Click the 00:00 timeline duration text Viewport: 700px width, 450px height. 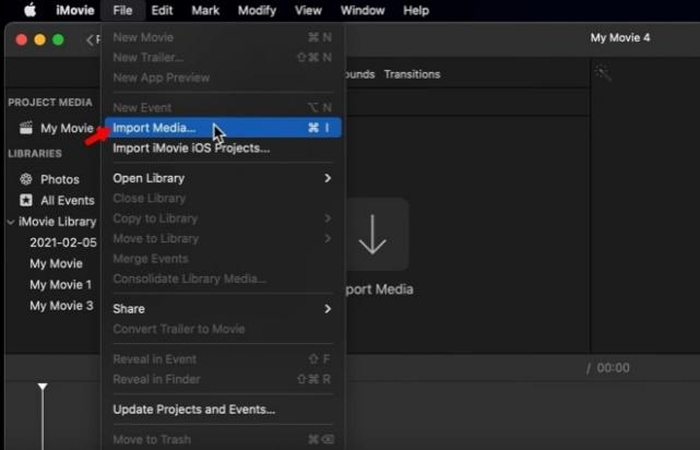tap(613, 368)
